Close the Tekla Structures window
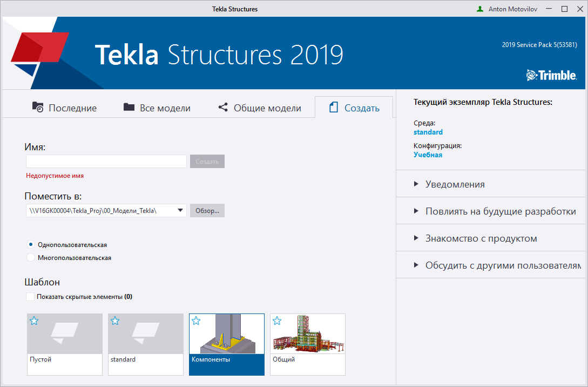This screenshot has height=387, width=588. pyautogui.click(x=580, y=9)
